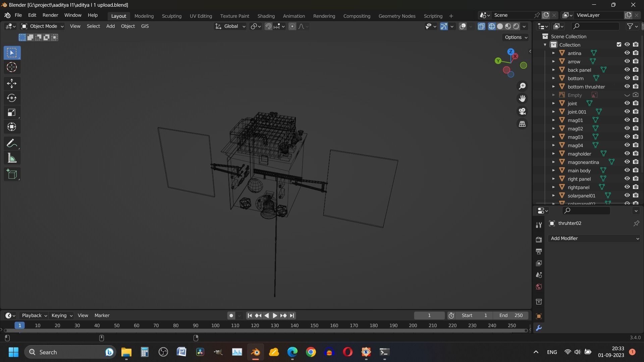Screen dimensions: 644x362
Task: Expand the back panel tree item
Action: [553, 70]
